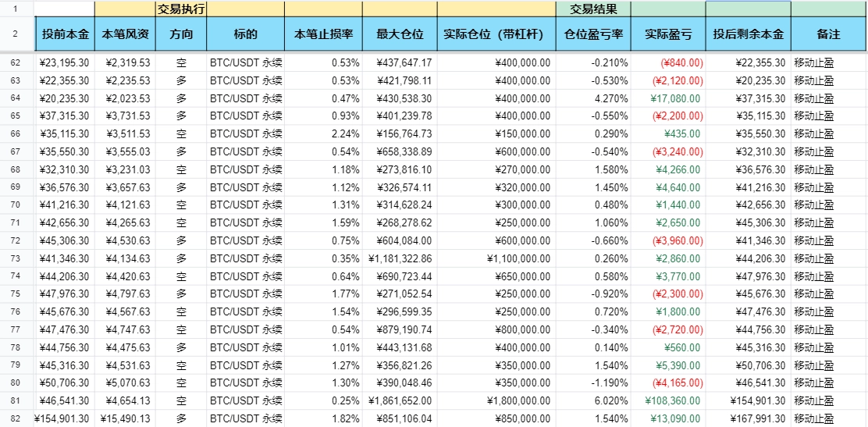Select the ¥15,490.13 risk capital cell
Image resolution: width=868 pixels, height=427 pixels.
[x=125, y=418]
